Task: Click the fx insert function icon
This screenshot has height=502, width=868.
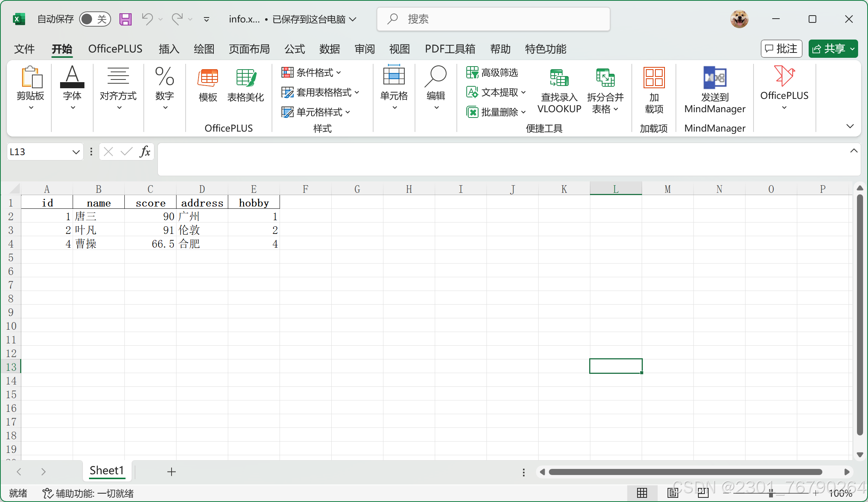Action: click(x=145, y=152)
